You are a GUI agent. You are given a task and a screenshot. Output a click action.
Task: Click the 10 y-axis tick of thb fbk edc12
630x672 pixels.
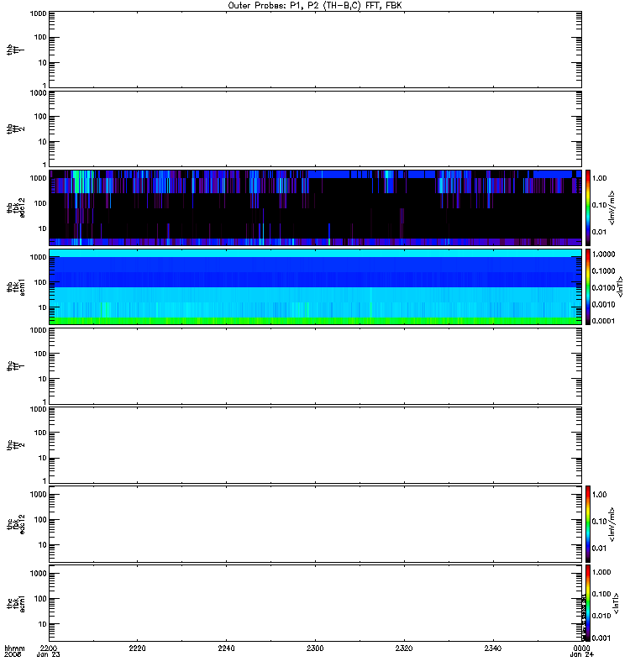point(43,228)
